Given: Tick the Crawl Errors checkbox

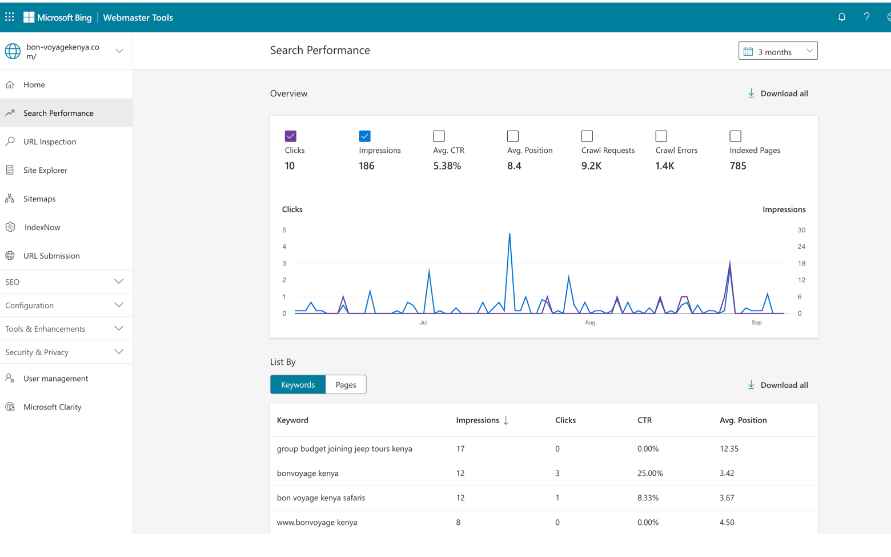Looking at the screenshot, I should point(661,136).
